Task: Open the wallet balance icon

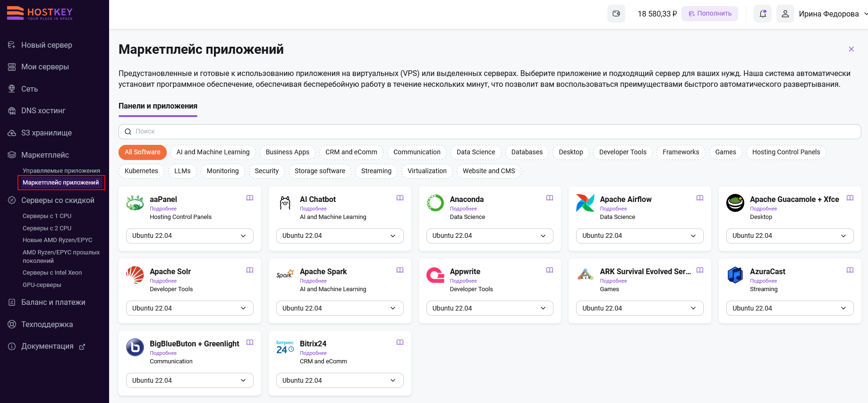Action: [616, 14]
